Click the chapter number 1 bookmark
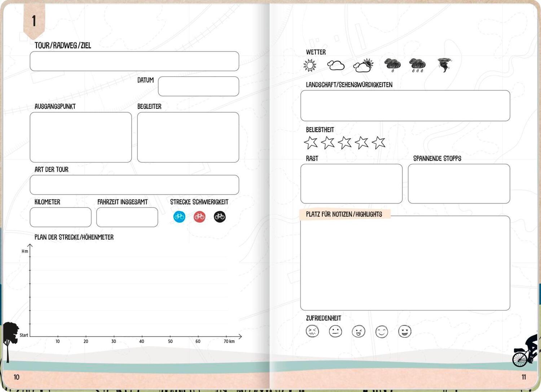The width and height of the screenshot is (541, 392). pyautogui.click(x=34, y=21)
